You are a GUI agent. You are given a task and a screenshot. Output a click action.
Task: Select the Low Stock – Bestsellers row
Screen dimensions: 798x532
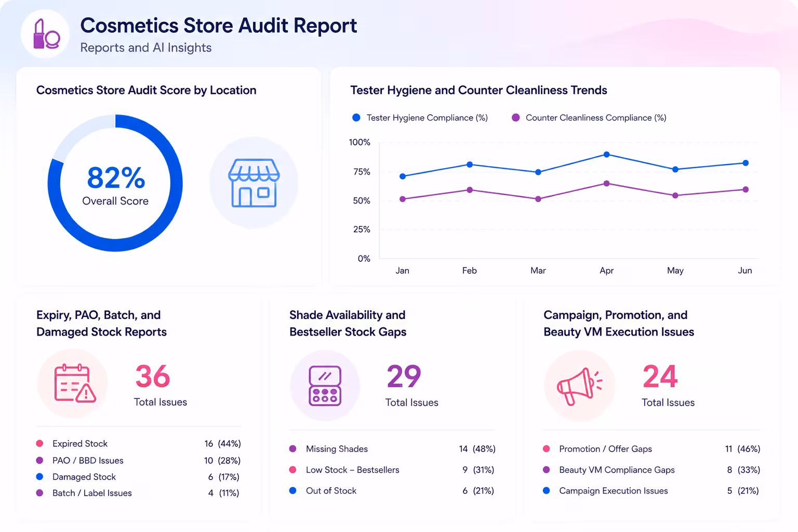pos(392,470)
